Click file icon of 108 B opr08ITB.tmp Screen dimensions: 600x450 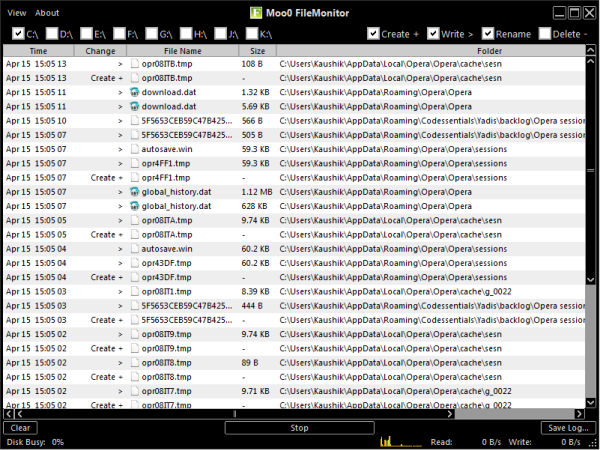click(134, 64)
